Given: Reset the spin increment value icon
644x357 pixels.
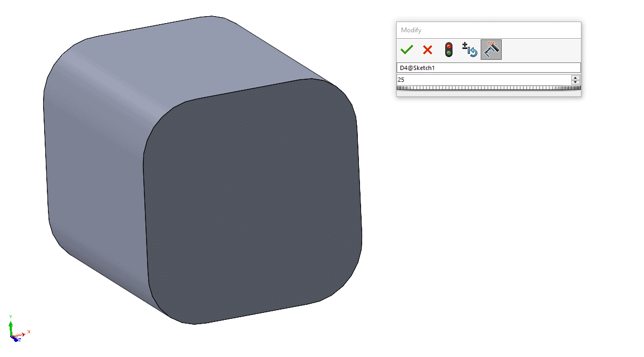Looking at the screenshot, I should point(469,49).
